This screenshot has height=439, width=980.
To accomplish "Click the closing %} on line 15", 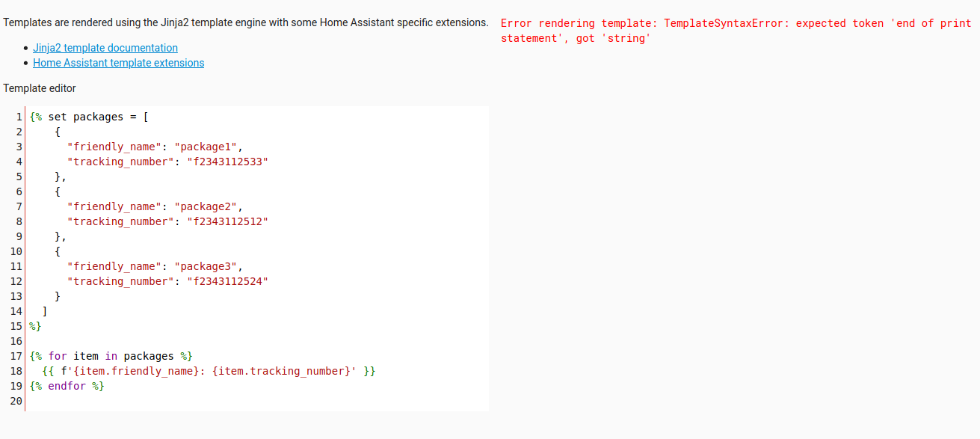I will 33,326.
